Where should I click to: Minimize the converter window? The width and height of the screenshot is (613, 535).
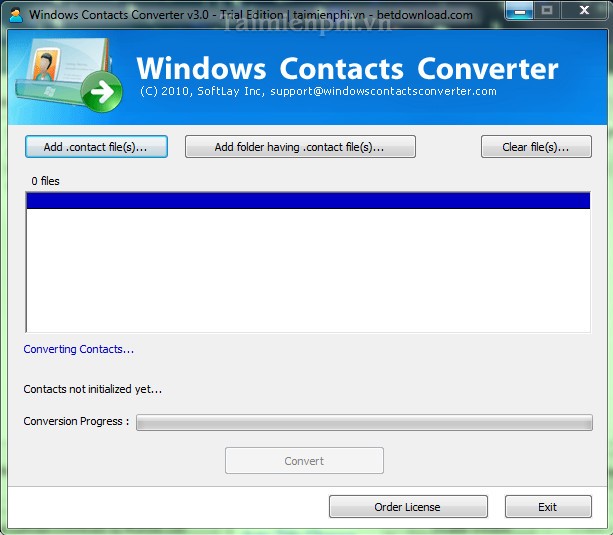519,11
